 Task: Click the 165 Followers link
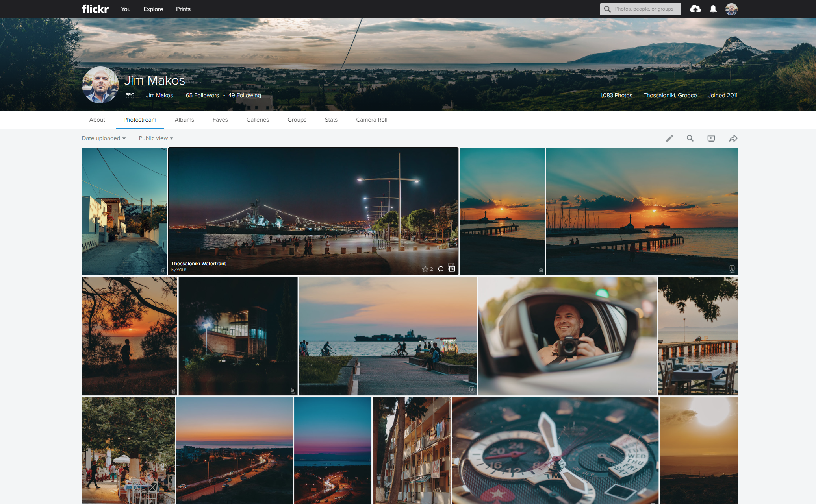pyautogui.click(x=201, y=95)
